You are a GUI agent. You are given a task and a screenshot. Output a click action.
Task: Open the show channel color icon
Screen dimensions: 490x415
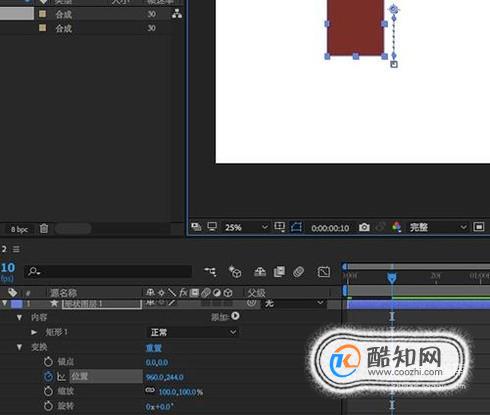(396, 227)
